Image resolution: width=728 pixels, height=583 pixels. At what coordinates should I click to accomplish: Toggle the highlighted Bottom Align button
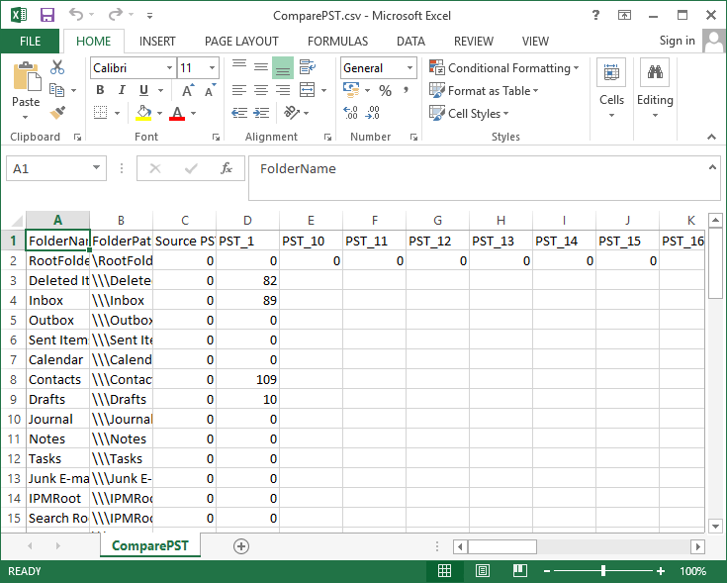pos(283,68)
